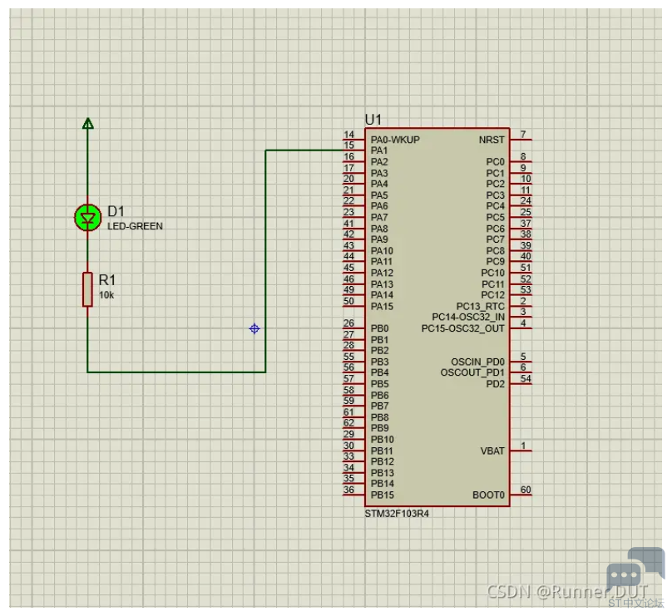Click the PA2 pin label
Screen dimensions: 672x616
coord(379,162)
